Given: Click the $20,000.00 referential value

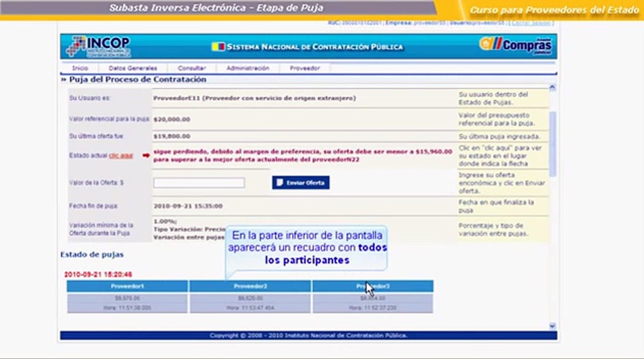Looking at the screenshot, I should point(172,120).
